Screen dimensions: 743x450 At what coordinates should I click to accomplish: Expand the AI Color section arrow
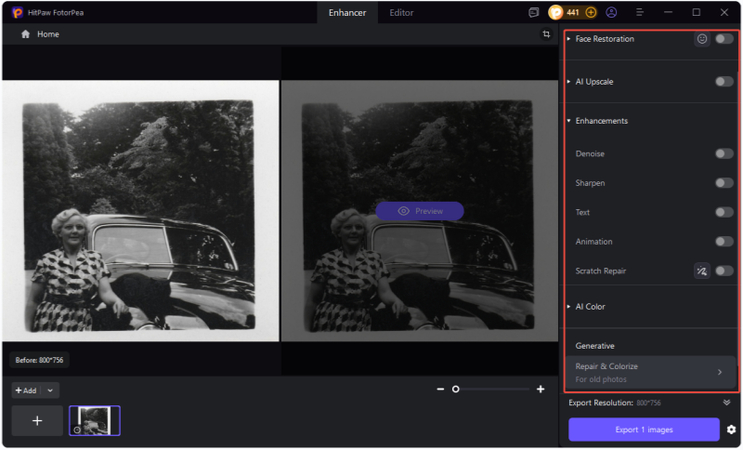569,306
